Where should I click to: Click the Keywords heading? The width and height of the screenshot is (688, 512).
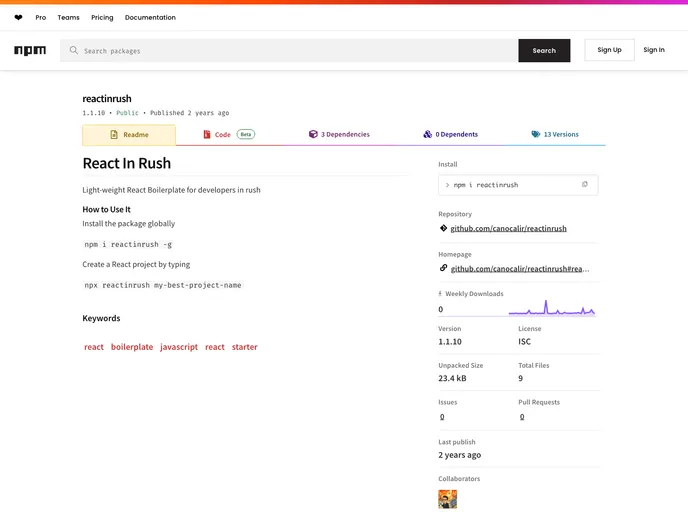pos(101,318)
